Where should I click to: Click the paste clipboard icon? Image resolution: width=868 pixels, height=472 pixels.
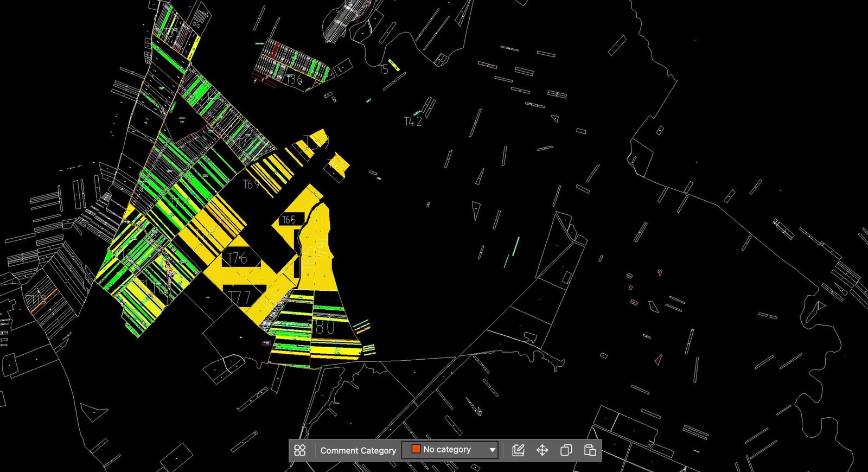pyautogui.click(x=590, y=450)
